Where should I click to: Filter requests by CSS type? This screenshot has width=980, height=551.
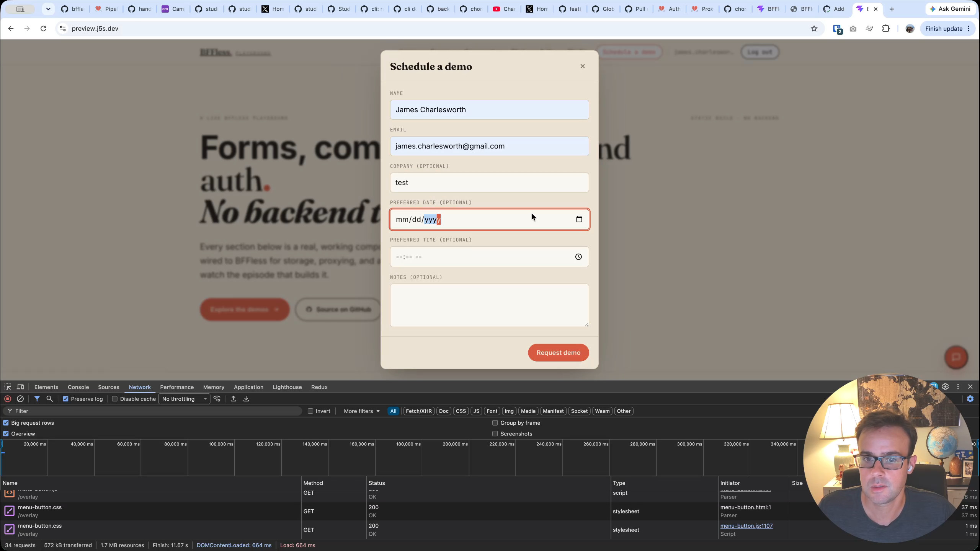click(x=461, y=411)
